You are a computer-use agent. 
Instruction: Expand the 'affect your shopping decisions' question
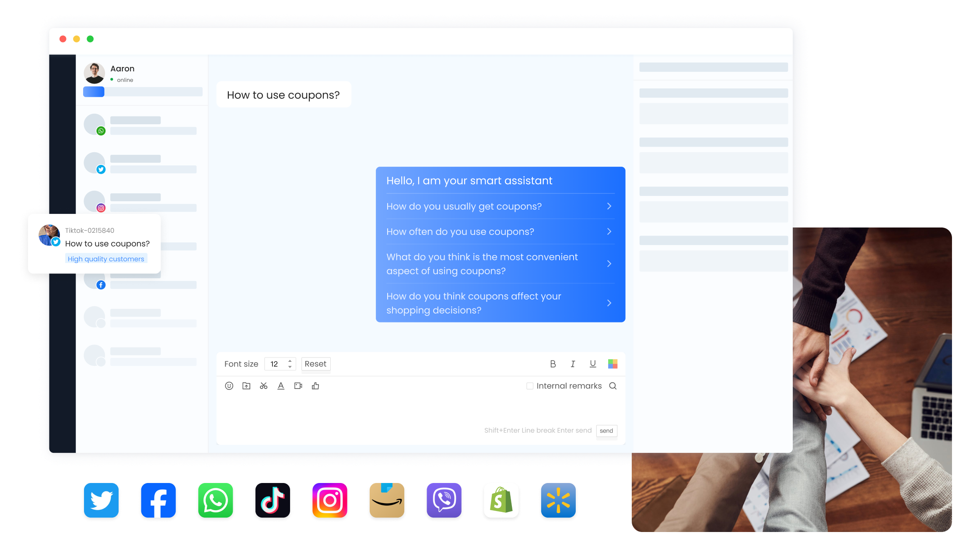(500, 303)
